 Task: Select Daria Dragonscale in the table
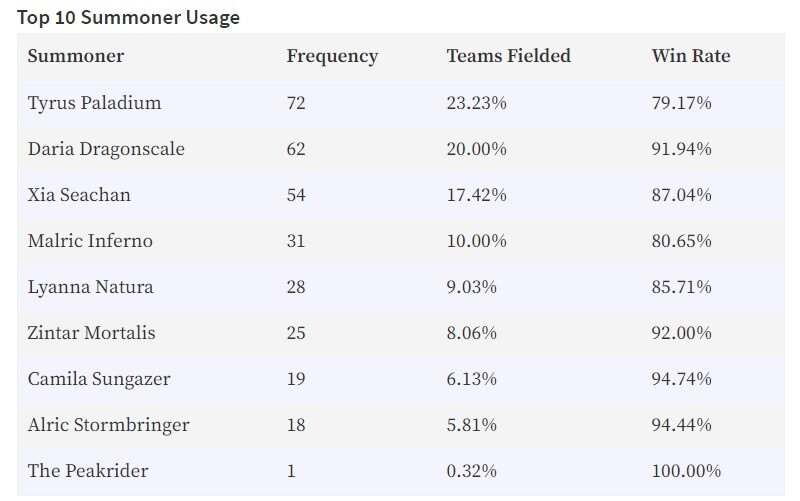pos(106,149)
